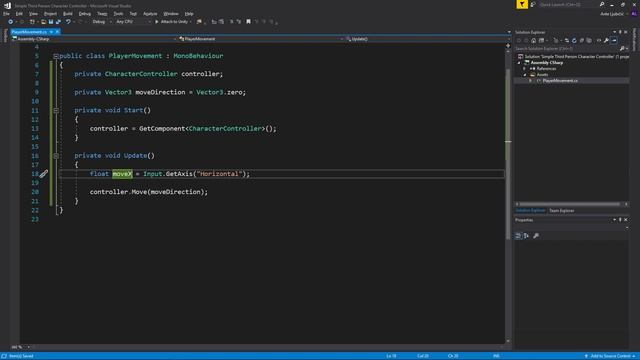Open the Properties panel window position dropdown arrow

pos(614,220)
